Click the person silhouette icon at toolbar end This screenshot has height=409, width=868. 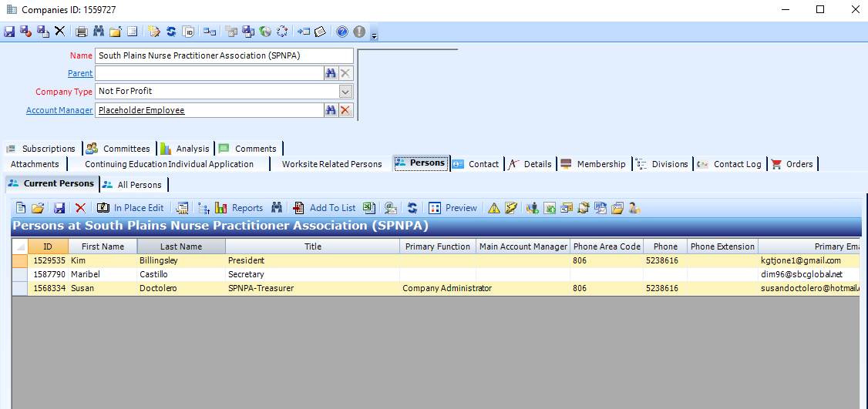point(634,208)
